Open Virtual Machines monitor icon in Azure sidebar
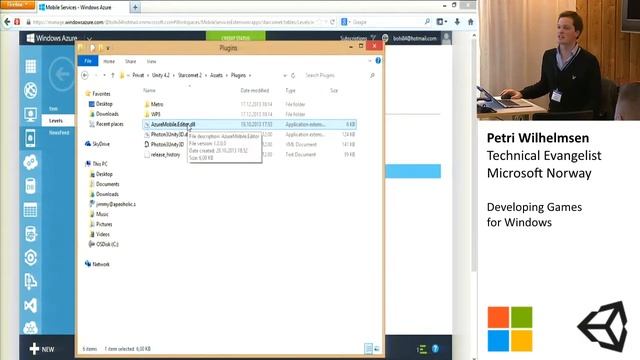640x360 pixels. [x=31, y=114]
